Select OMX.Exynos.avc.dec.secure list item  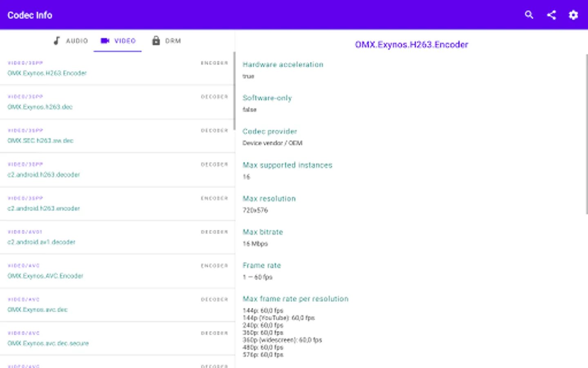coord(117,339)
